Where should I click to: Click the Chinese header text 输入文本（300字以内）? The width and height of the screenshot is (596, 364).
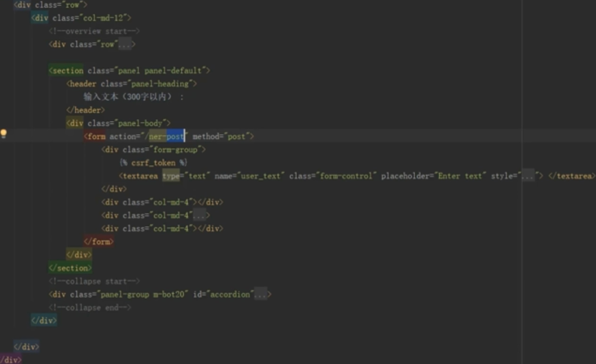tap(127, 97)
